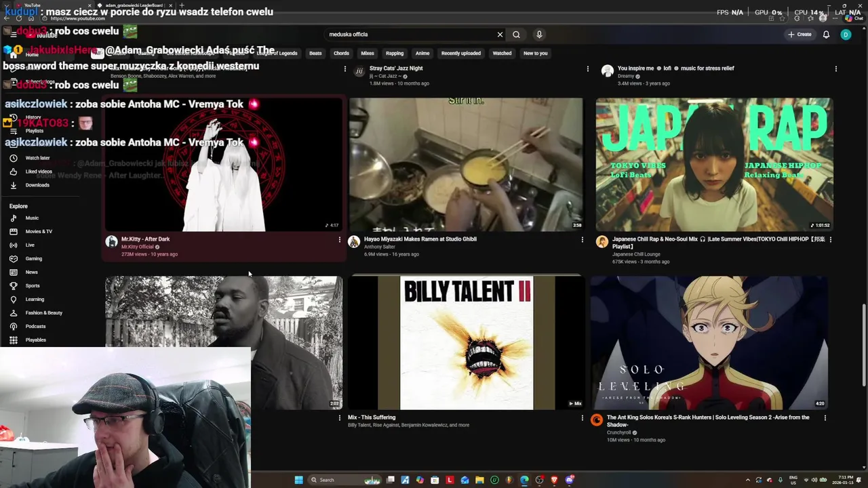The image size is (868, 488).
Task: Open the Mr.Kitty Official channel link
Action: (x=137, y=247)
